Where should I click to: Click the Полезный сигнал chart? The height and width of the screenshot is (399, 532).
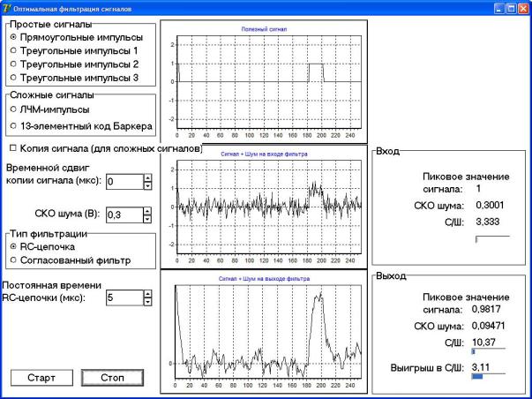[x=264, y=81]
